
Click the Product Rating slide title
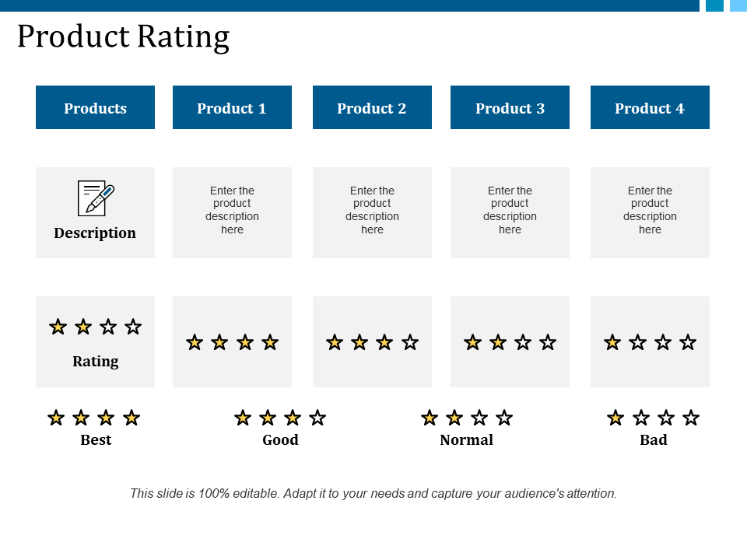[124, 37]
